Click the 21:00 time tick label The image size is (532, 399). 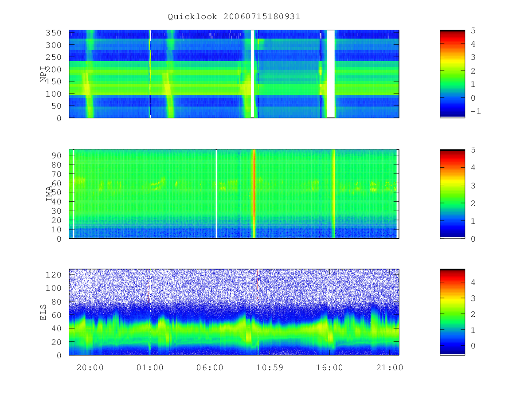[x=389, y=368]
